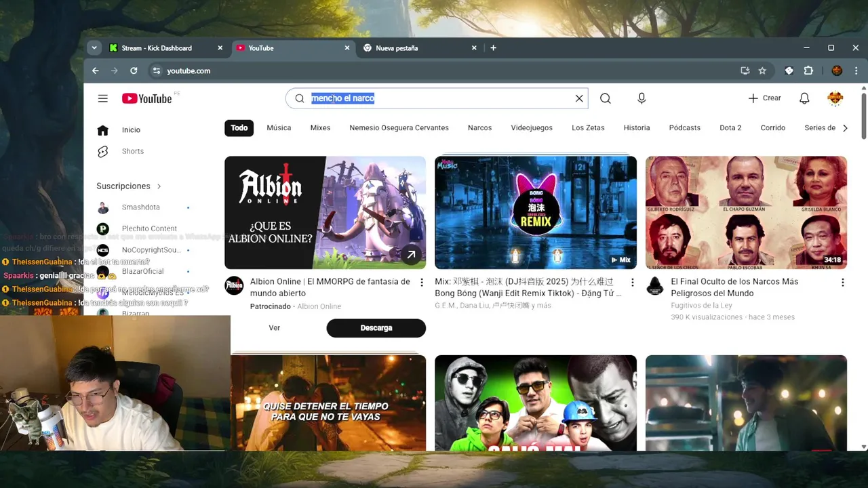Go back with the browser back arrow
868x488 pixels.
[96, 70]
